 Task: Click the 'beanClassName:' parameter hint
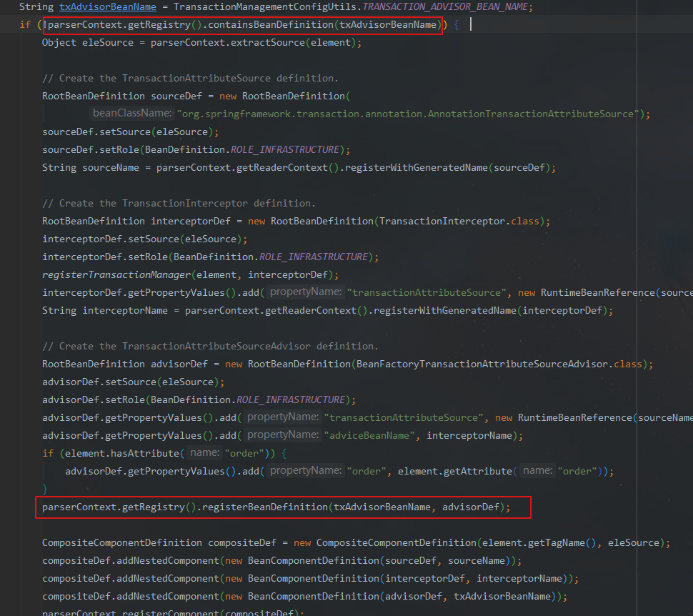pos(132,113)
